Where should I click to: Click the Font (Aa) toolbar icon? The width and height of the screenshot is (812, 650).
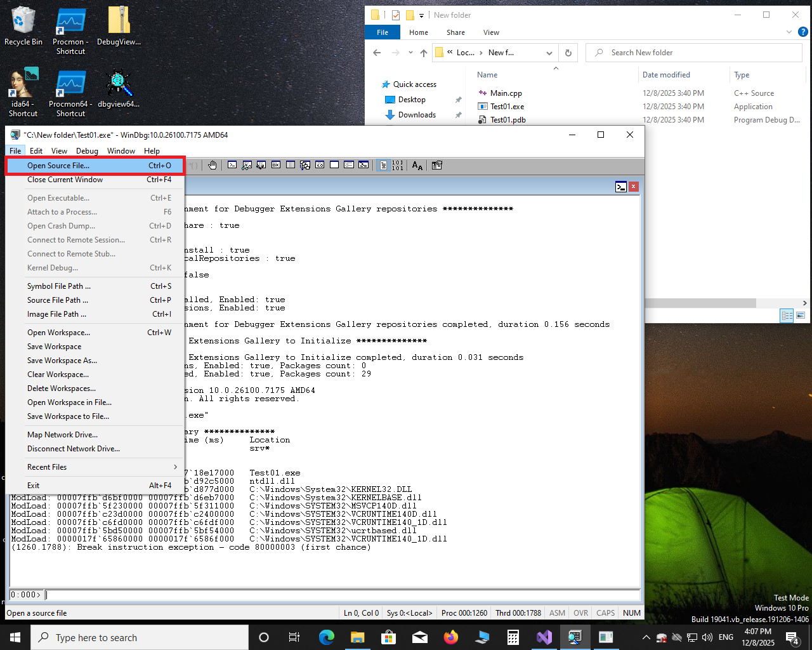point(417,166)
